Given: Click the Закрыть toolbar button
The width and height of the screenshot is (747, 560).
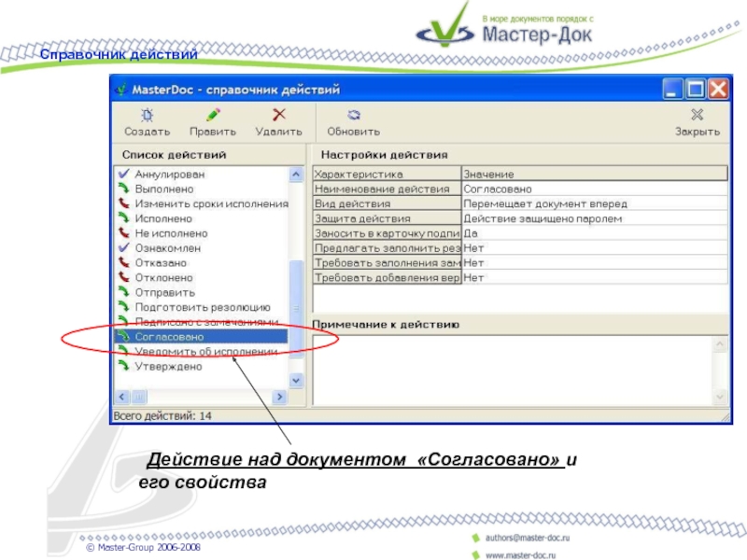Looking at the screenshot, I should (697, 122).
